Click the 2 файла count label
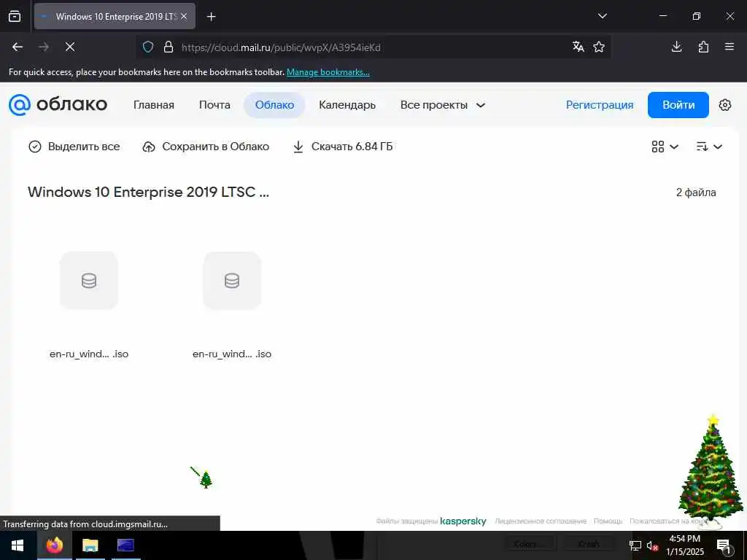This screenshot has width=747, height=560. [696, 192]
